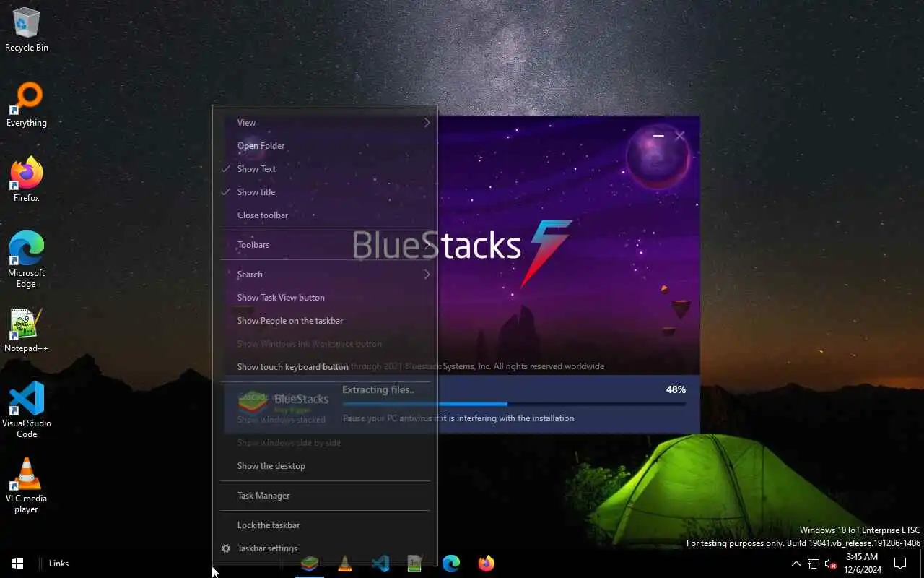Select the Visual Studio Code desktop shortcut
Screen dimensions: 924x578
27,410
